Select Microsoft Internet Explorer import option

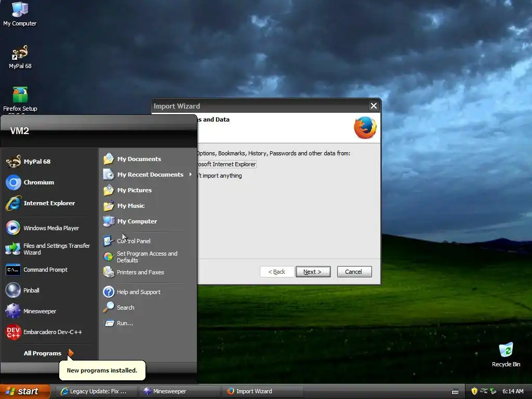click(227, 164)
